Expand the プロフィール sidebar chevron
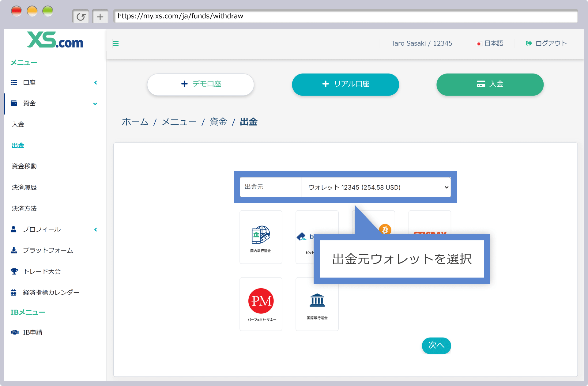 96,229
